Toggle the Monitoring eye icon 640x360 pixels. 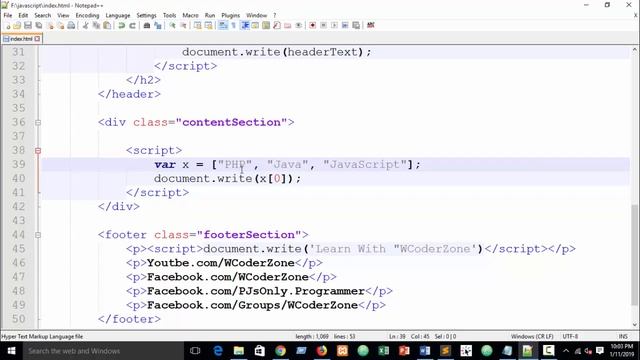299,25
